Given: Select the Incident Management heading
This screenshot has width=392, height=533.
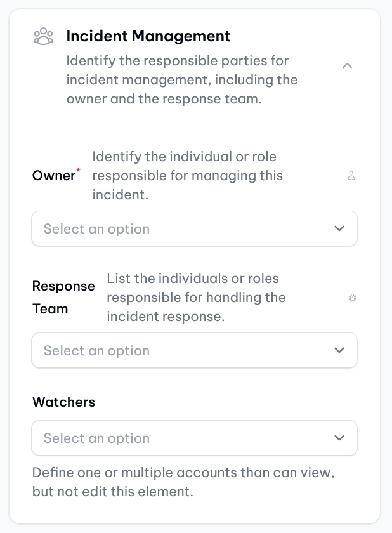Looking at the screenshot, I should tap(148, 36).
